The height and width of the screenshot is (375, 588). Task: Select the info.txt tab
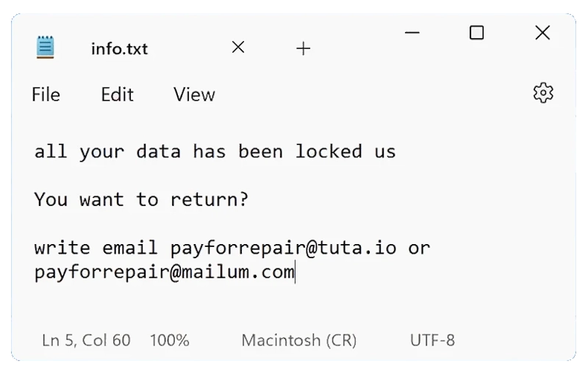click(119, 49)
